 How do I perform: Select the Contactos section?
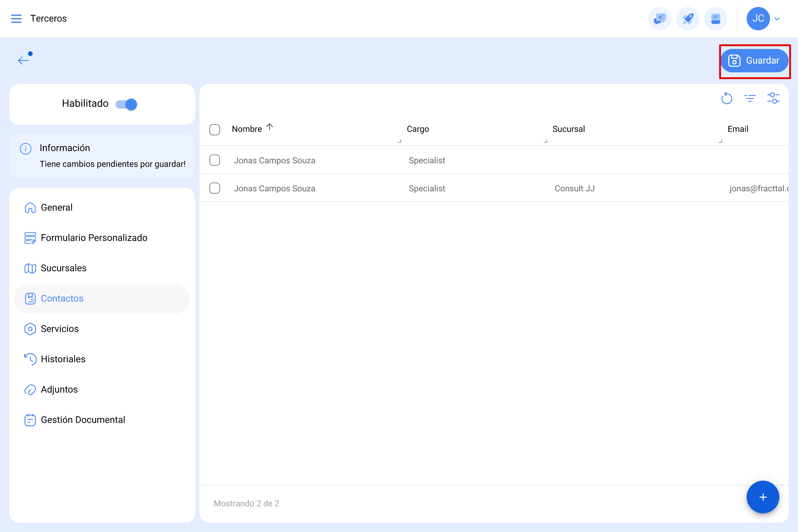102,299
